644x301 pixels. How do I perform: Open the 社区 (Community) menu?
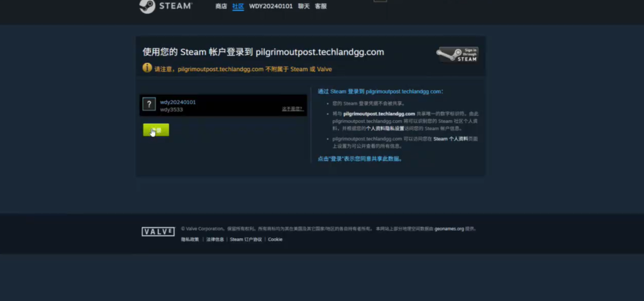pos(238,6)
